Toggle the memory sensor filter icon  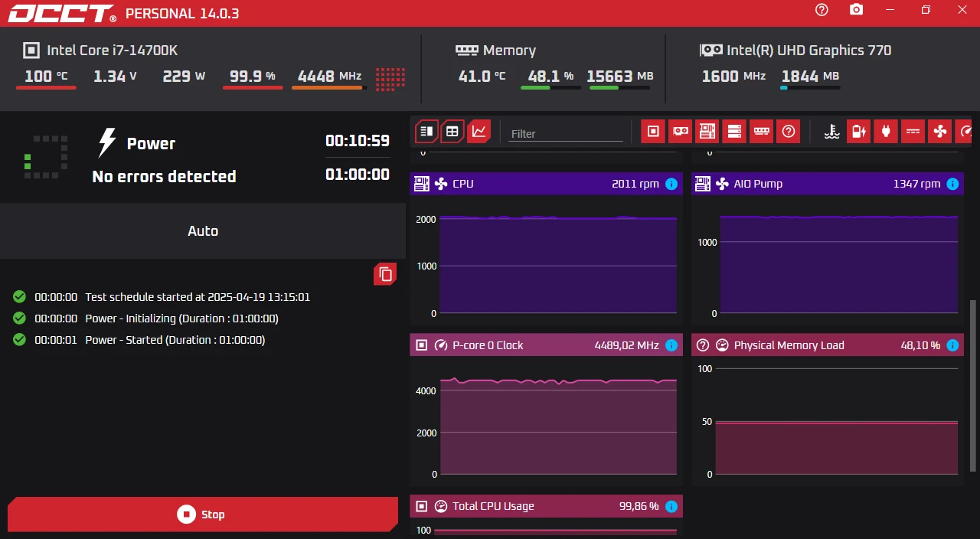761,131
